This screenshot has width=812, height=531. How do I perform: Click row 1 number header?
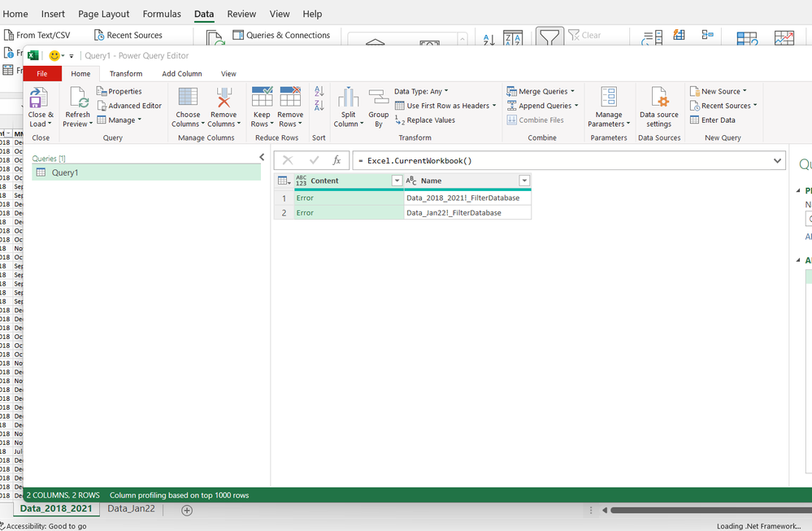pos(284,198)
